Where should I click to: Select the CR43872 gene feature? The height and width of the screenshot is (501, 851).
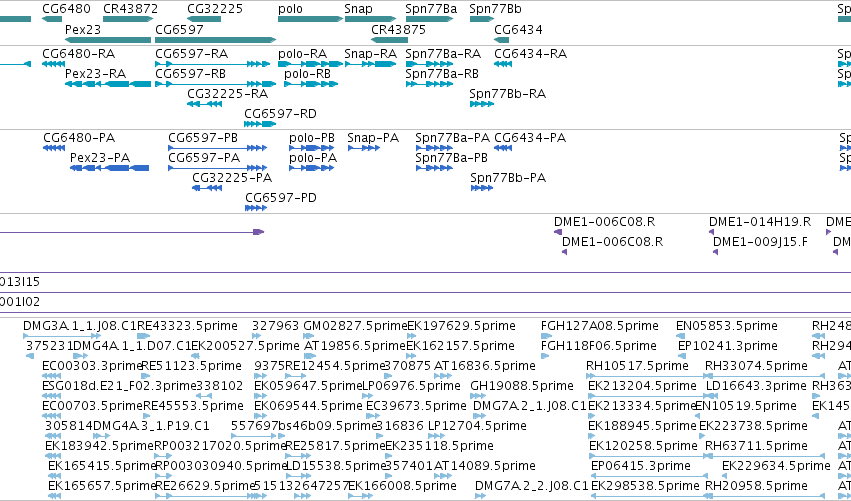[x=128, y=20]
